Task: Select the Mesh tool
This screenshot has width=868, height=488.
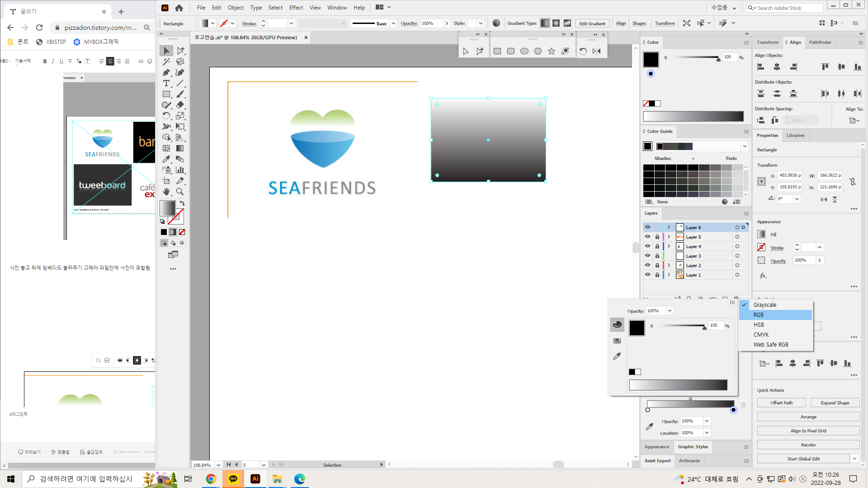Action: 166,148
